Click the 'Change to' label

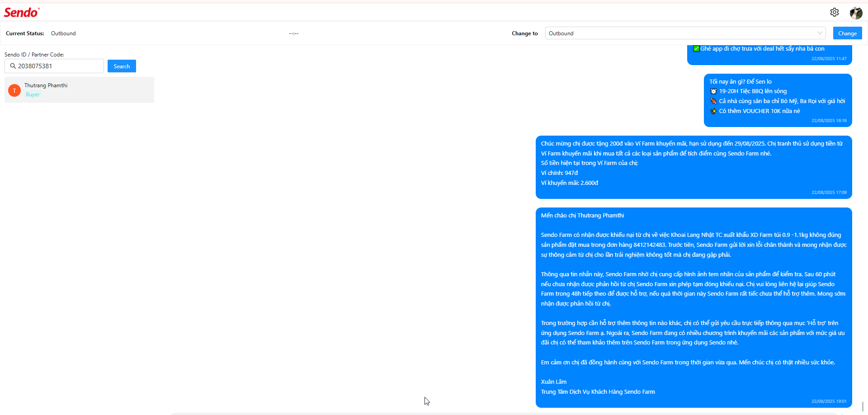click(525, 33)
